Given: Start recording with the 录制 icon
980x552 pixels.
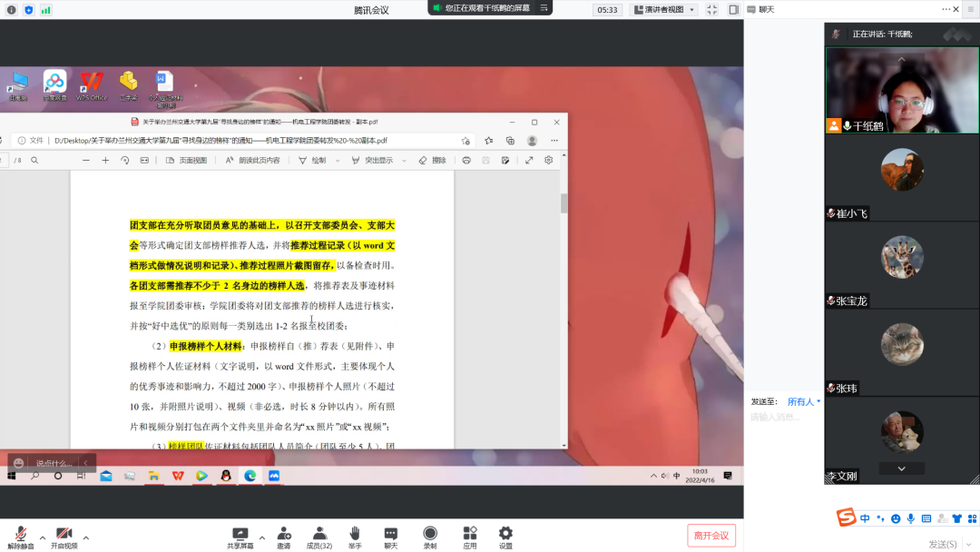Looking at the screenshot, I should point(430,534).
